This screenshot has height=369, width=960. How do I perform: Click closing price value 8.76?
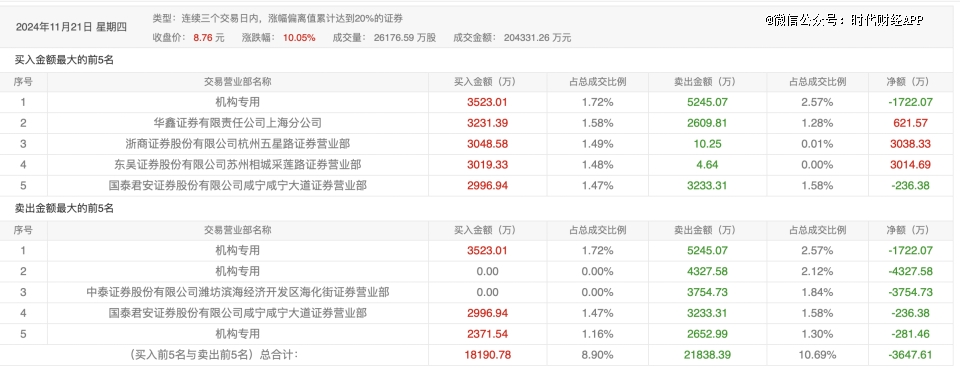(x=202, y=38)
